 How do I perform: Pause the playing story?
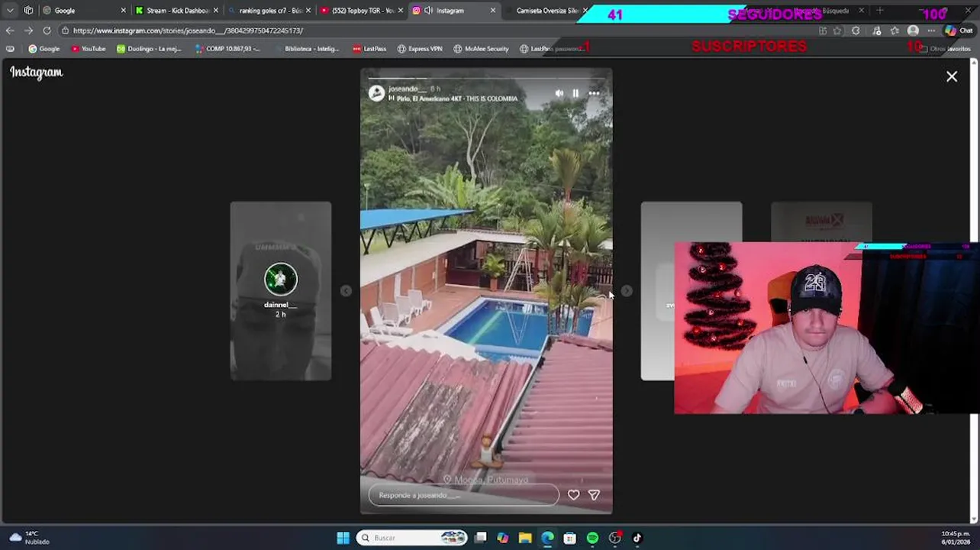point(575,93)
